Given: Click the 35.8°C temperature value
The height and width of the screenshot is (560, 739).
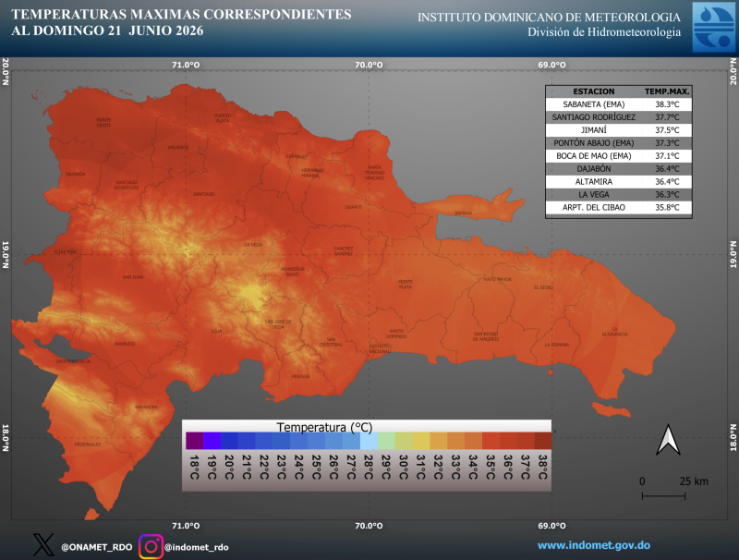Looking at the screenshot, I should (x=667, y=207).
